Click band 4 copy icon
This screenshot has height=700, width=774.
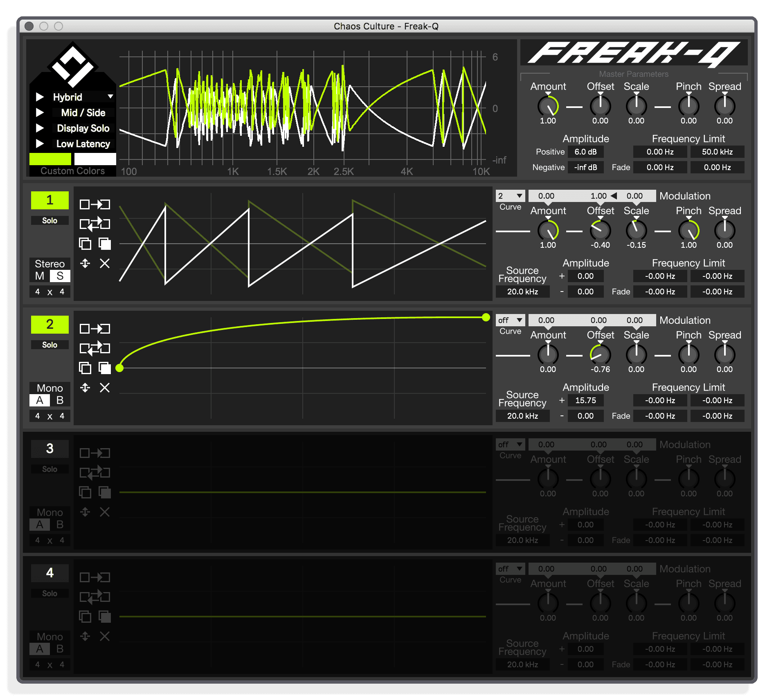pyautogui.click(x=85, y=617)
